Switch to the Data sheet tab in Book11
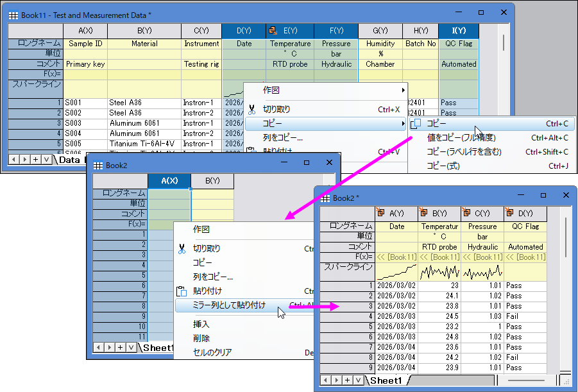Screen dimensions: 578x392 [69, 160]
